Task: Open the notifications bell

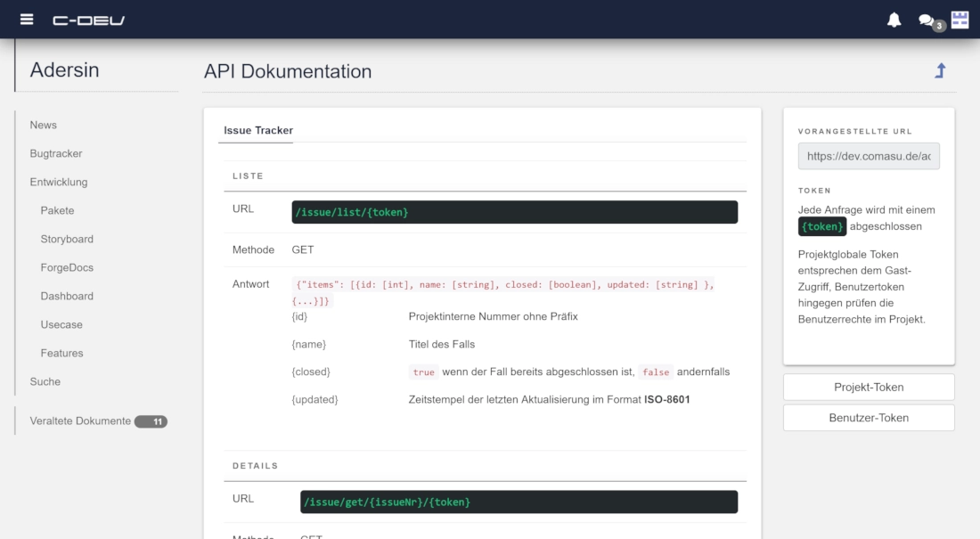Action: point(894,20)
